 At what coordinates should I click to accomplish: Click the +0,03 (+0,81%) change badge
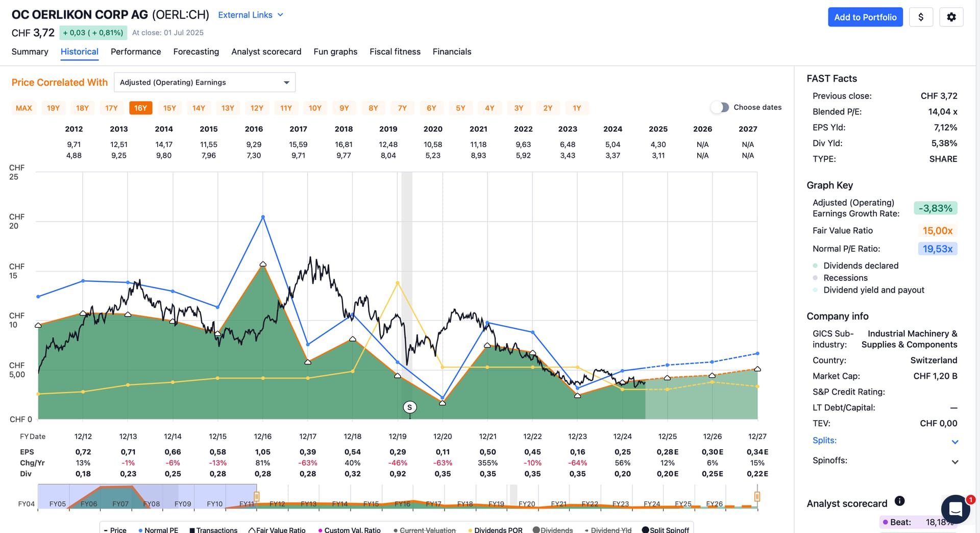(x=93, y=33)
